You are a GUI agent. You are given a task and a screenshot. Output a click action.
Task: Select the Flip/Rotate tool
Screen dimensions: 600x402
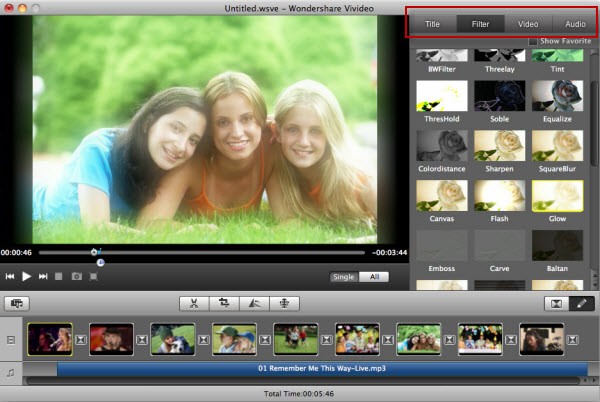tap(254, 304)
